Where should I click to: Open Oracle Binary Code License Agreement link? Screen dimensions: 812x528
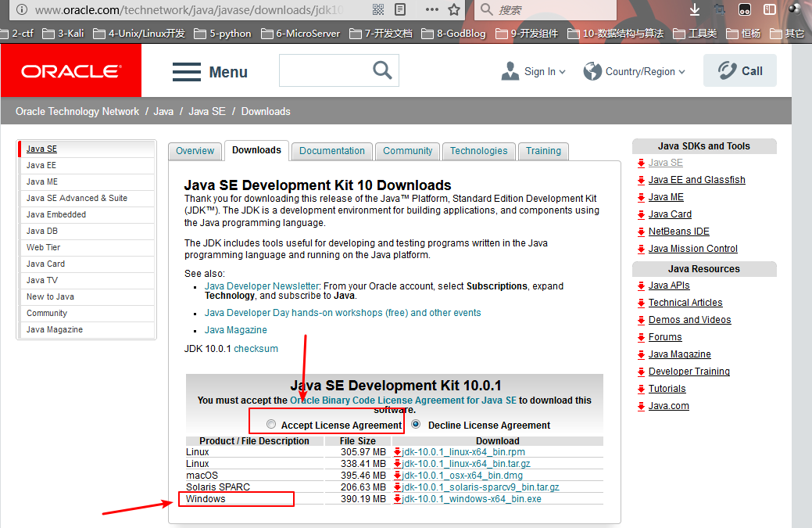pyautogui.click(x=403, y=400)
